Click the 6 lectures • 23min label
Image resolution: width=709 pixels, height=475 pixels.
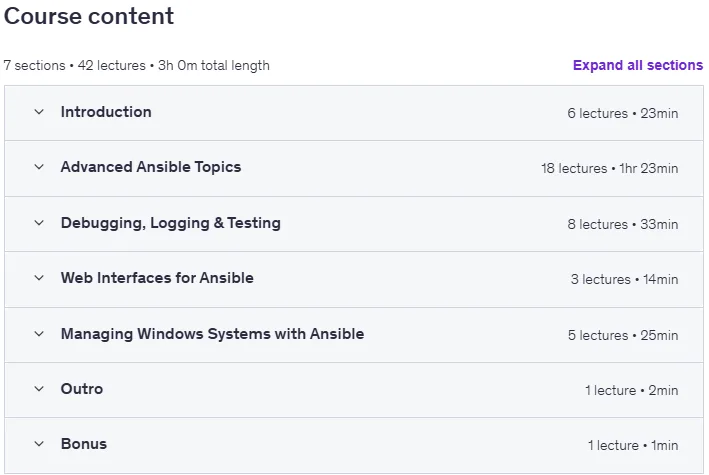coord(623,113)
